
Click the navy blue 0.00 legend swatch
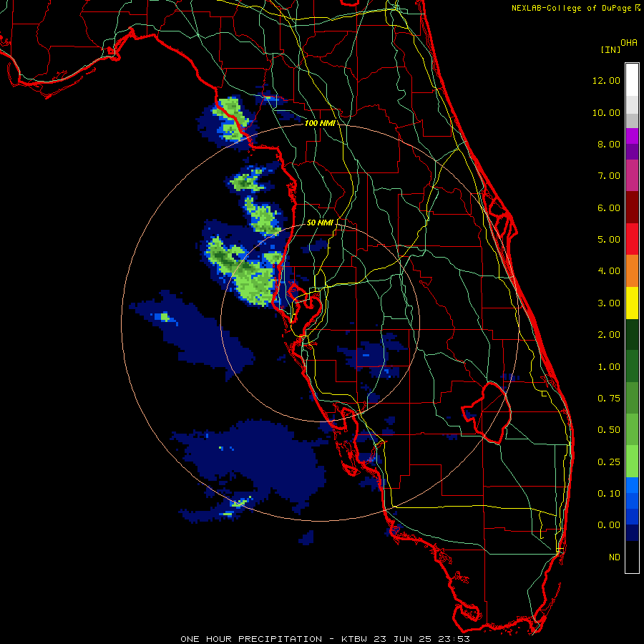coord(632,532)
